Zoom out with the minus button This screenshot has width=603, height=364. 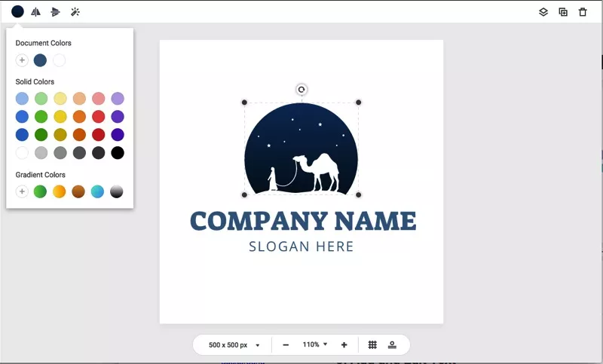(x=286, y=344)
